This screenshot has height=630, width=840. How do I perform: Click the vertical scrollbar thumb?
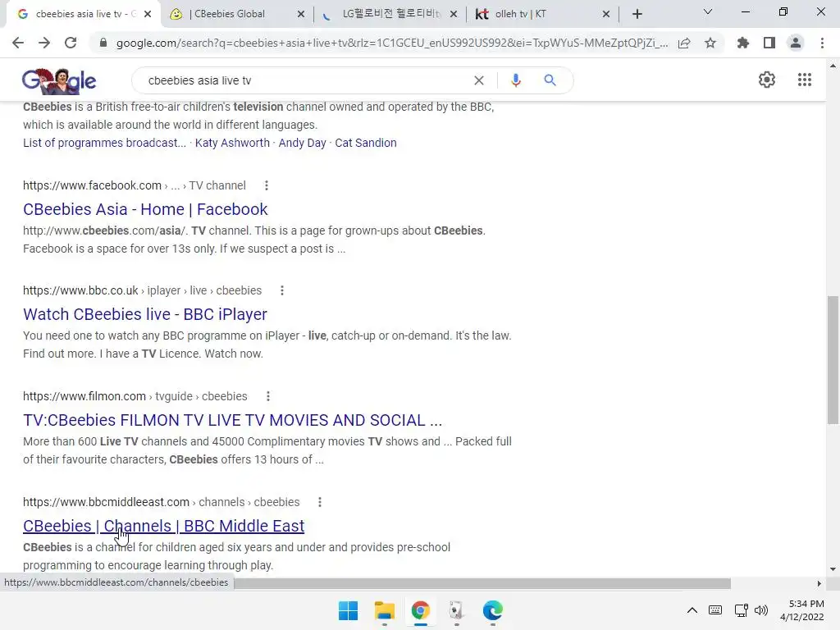point(833,360)
